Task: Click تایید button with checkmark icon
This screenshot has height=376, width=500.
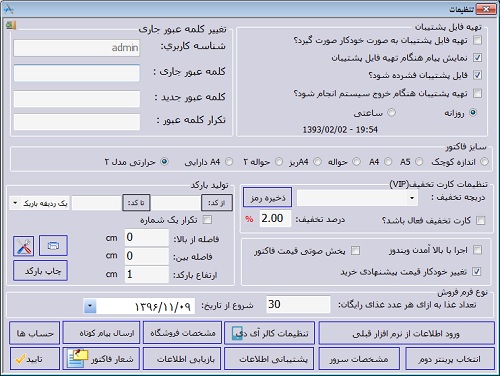Action: pyautogui.click(x=35, y=359)
